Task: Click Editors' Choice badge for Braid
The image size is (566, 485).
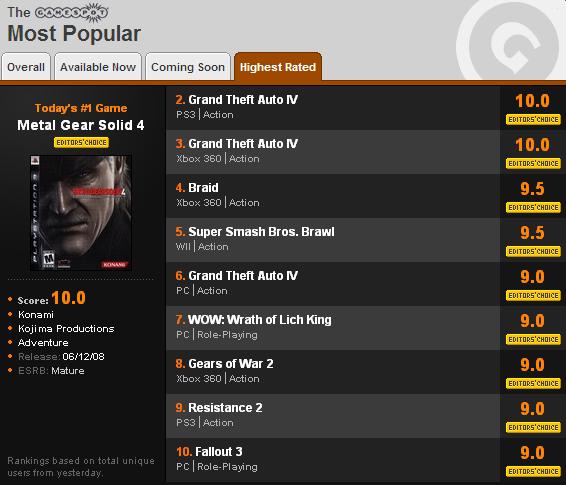Action: click(533, 207)
